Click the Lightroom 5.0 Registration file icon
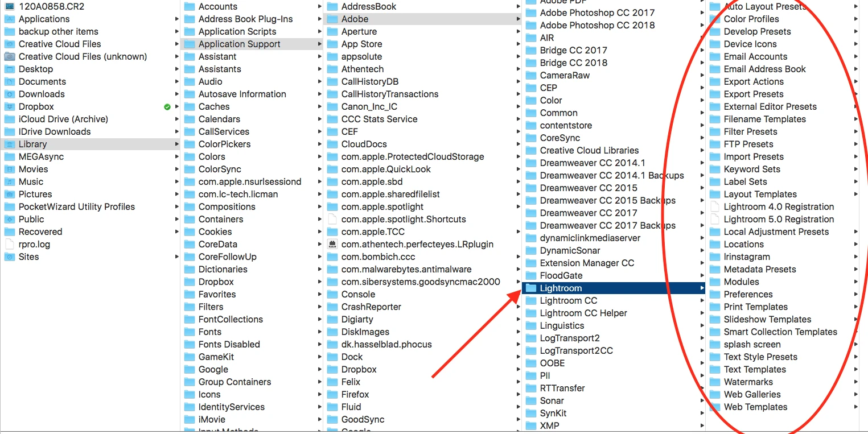Viewport: 868px width, 434px height. coord(715,219)
